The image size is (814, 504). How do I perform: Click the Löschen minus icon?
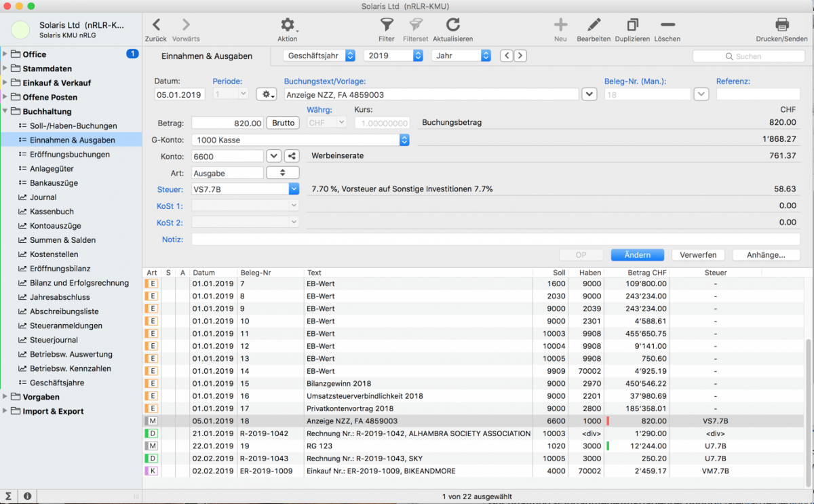click(x=667, y=26)
